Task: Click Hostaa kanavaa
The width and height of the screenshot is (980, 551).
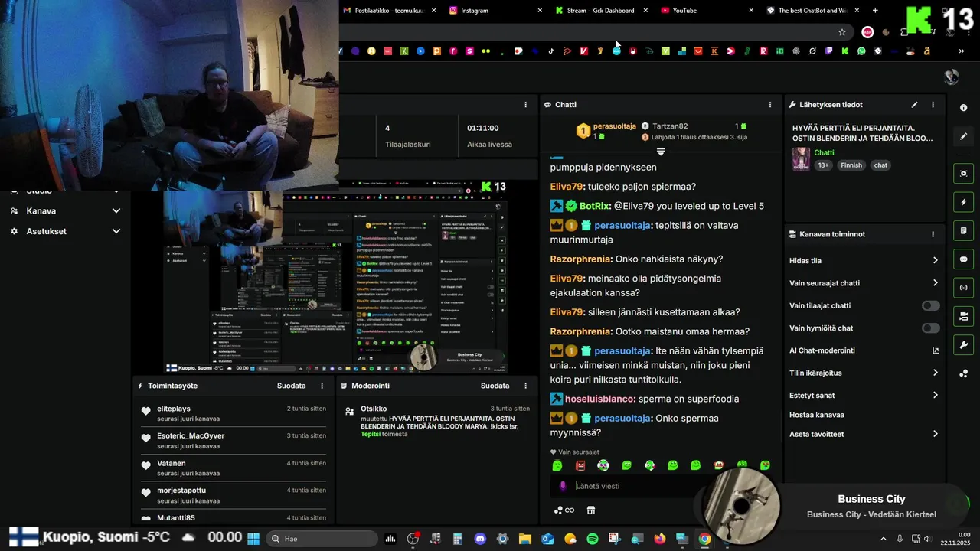Action: (x=817, y=415)
